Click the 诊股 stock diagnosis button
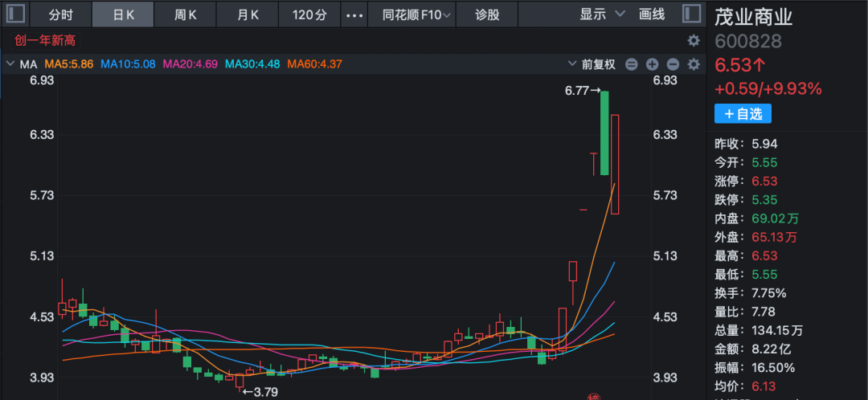 pos(487,14)
